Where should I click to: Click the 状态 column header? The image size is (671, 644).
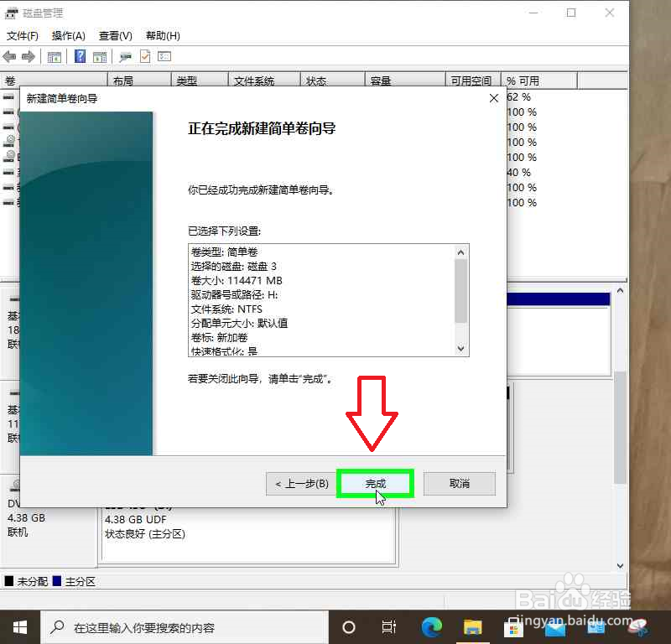point(332,80)
